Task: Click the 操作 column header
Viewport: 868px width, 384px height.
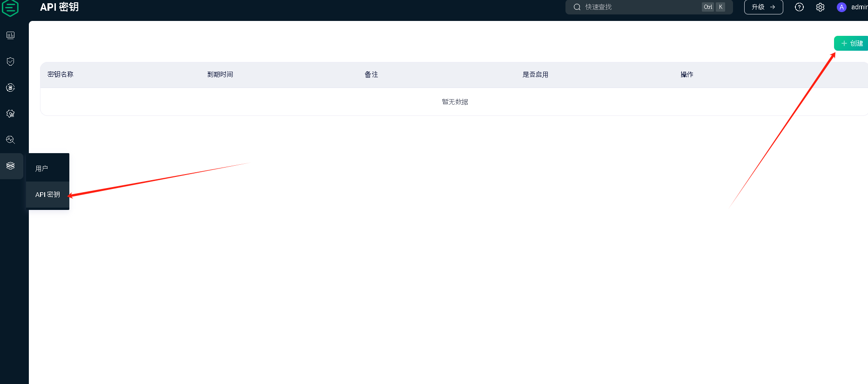Action: [x=687, y=74]
